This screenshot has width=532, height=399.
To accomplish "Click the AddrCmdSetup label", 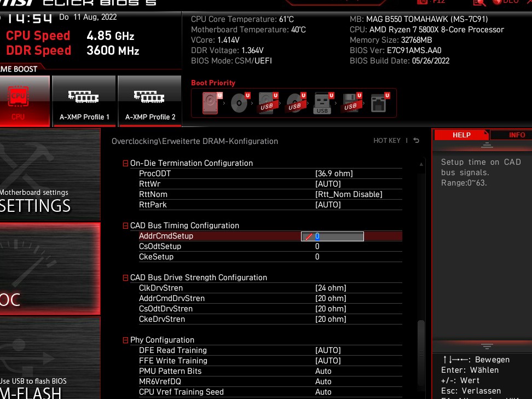I will pyautogui.click(x=166, y=236).
